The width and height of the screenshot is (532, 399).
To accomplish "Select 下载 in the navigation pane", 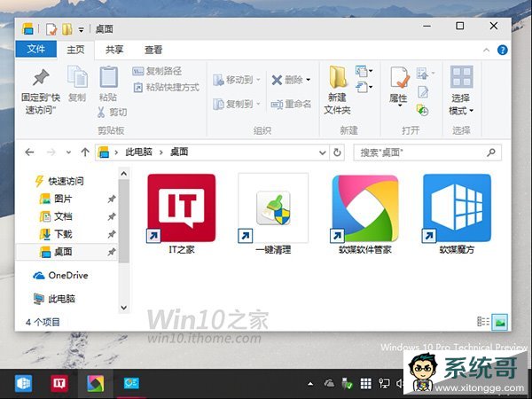I will [62, 234].
